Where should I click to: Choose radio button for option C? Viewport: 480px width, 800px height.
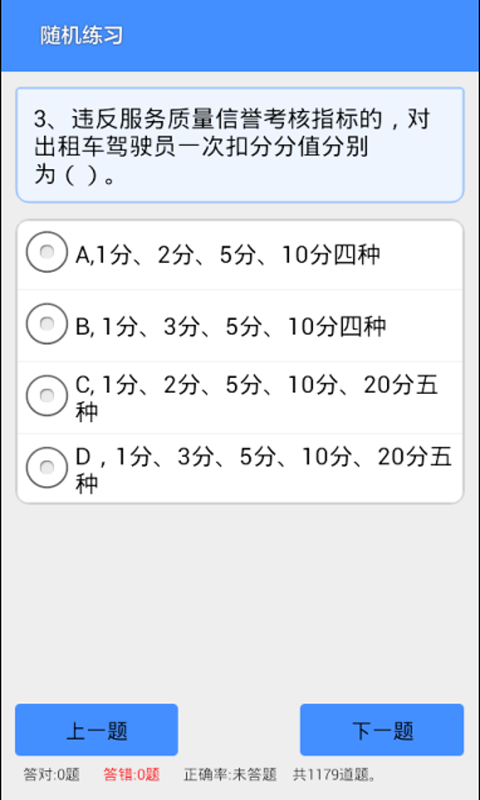point(46,396)
